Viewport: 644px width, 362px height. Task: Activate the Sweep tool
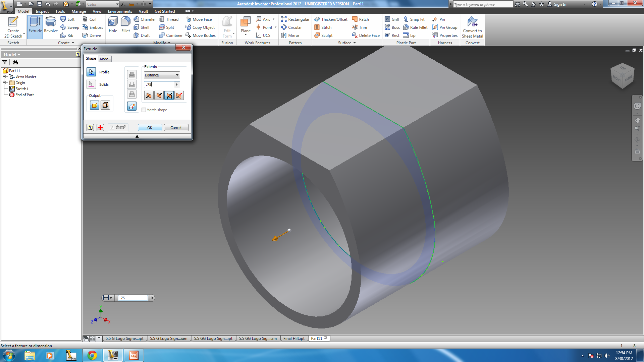point(70,27)
